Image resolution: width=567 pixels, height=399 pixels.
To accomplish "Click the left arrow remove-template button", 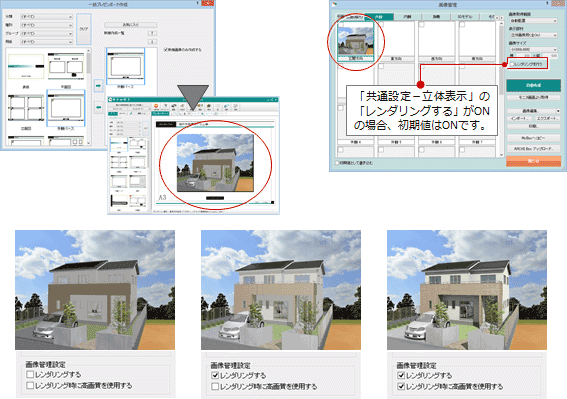I will pyautogui.click(x=98, y=107).
